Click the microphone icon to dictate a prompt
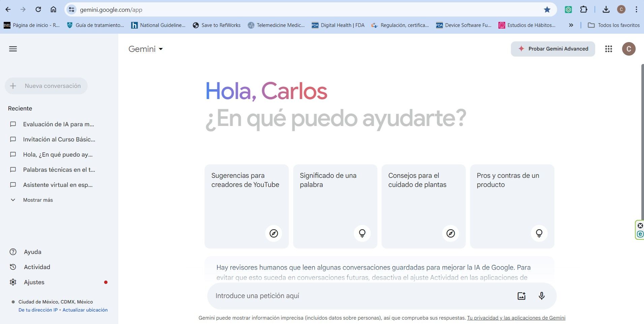The image size is (644, 324). point(541,296)
